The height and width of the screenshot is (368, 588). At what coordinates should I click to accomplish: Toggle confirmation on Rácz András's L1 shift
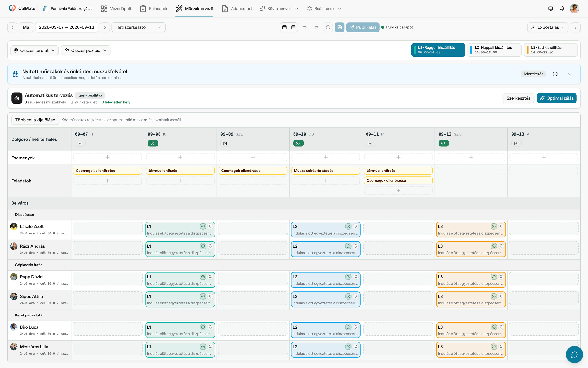pyautogui.click(x=203, y=246)
